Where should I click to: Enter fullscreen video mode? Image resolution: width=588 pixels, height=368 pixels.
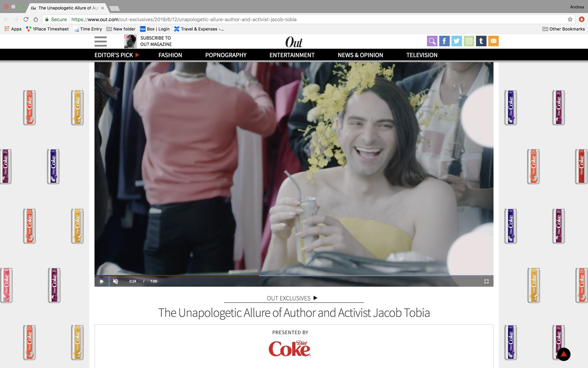click(486, 281)
